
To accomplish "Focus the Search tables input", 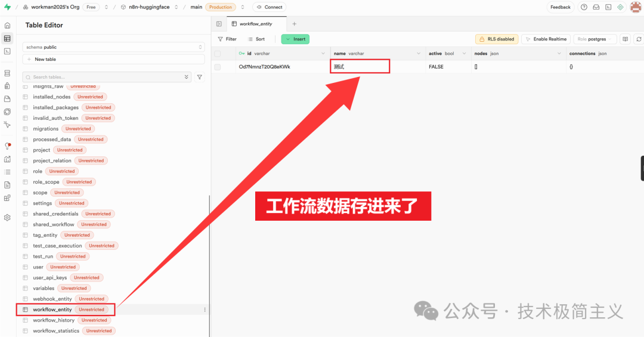I will coord(107,77).
